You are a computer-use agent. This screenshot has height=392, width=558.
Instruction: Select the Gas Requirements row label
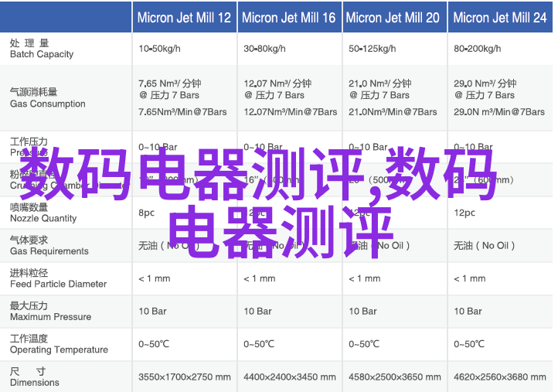[49, 246]
